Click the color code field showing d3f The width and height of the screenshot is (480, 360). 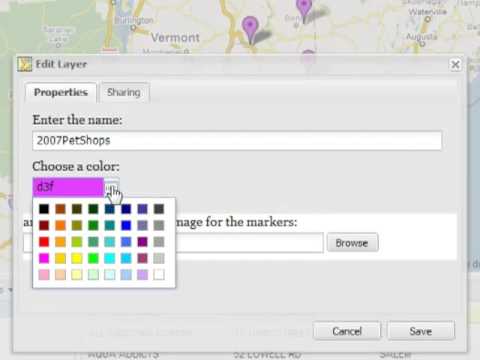(68, 187)
